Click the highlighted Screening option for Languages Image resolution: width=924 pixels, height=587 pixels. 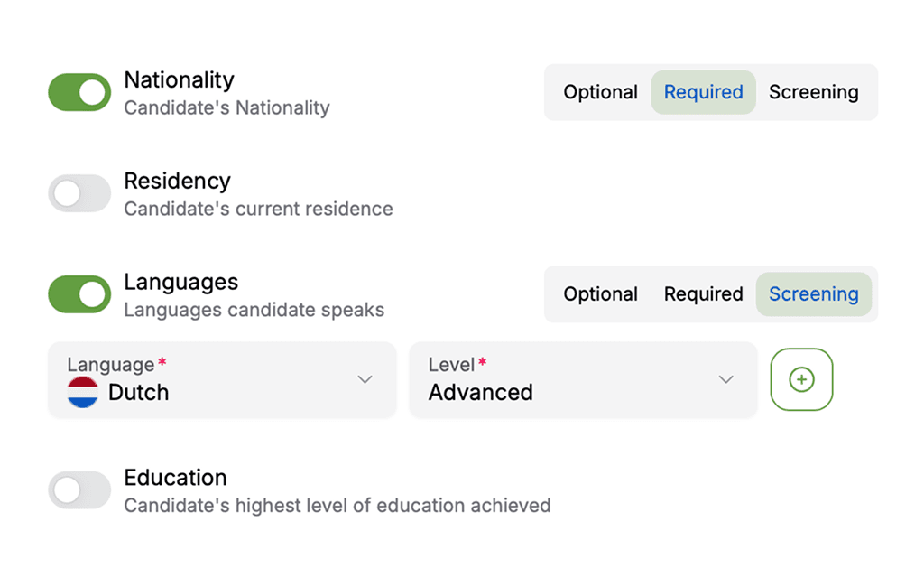click(x=813, y=293)
